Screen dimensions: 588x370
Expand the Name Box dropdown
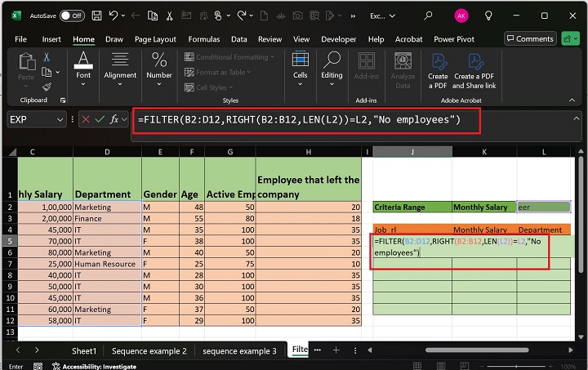click(x=60, y=120)
